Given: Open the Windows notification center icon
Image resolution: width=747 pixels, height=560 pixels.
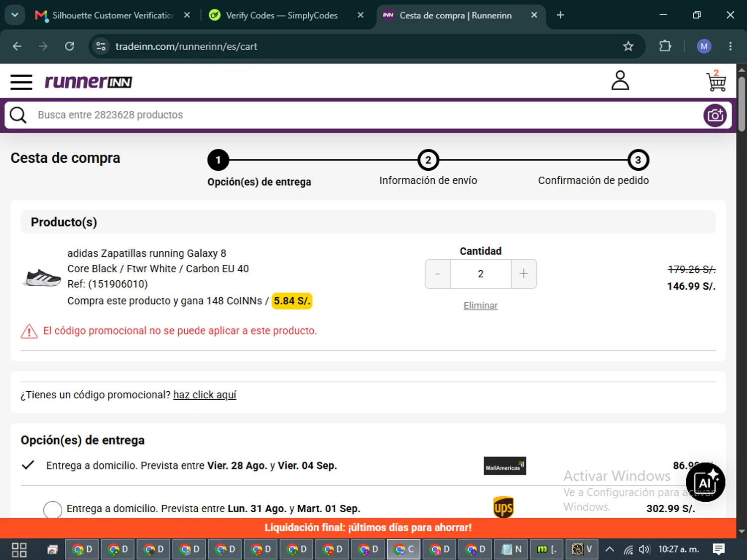Looking at the screenshot, I should [x=719, y=550].
